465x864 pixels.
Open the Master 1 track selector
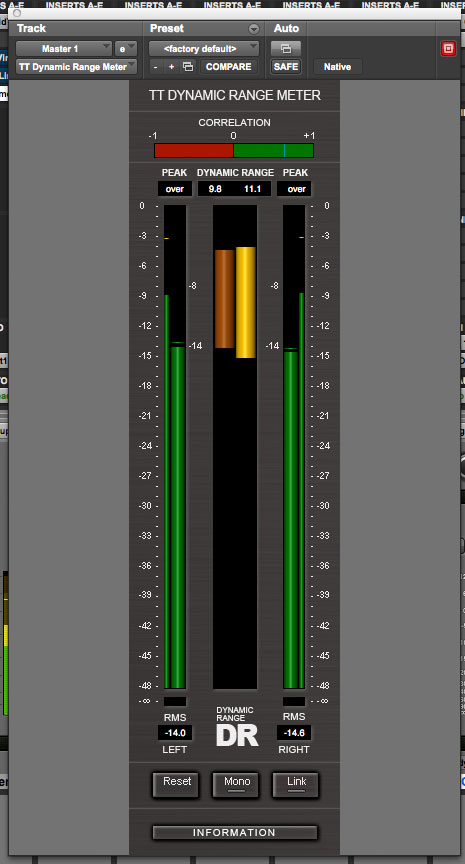(63, 48)
